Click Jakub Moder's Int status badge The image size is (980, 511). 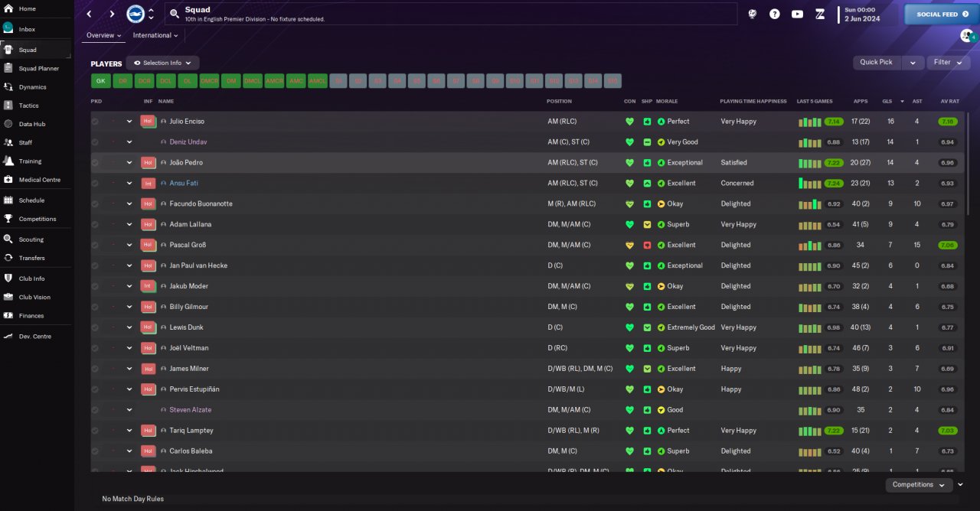(x=148, y=286)
